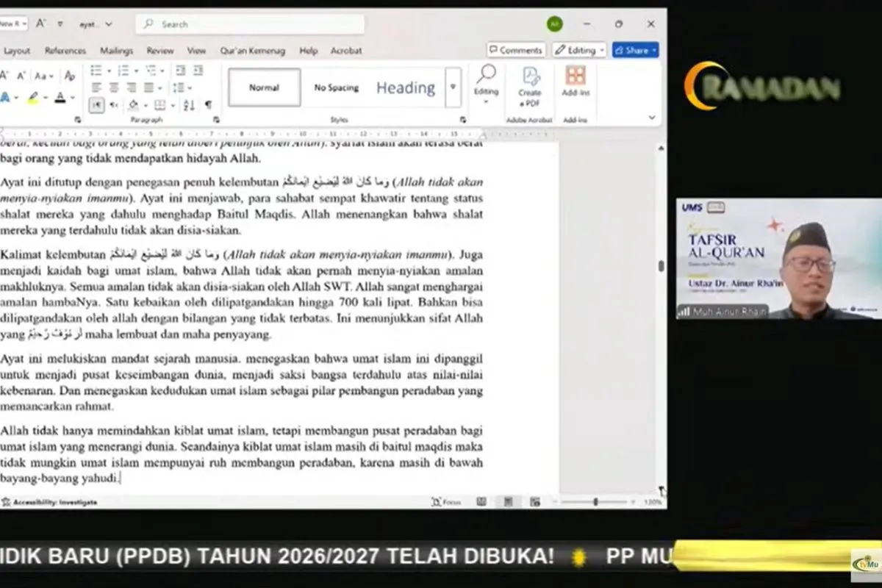Viewport: 882px width, 588px height.
Task: Click the Comments button
Action: point(515,50)
